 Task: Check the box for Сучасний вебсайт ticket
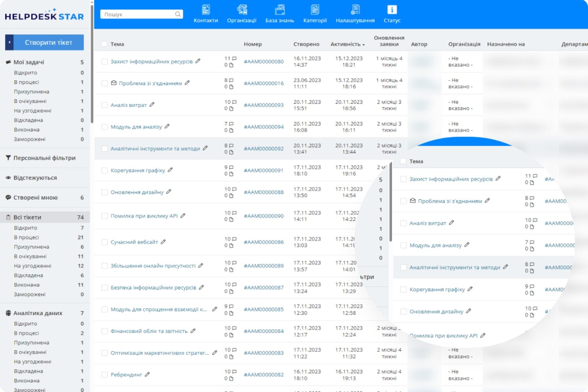(104, 242)
